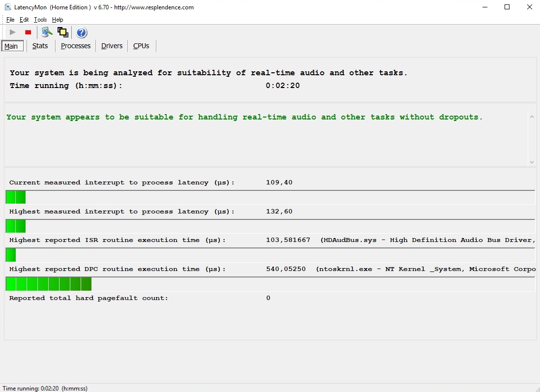540x392 pixels.
Task: Click the DPC value 540,05250
Action: click(286, 269)
